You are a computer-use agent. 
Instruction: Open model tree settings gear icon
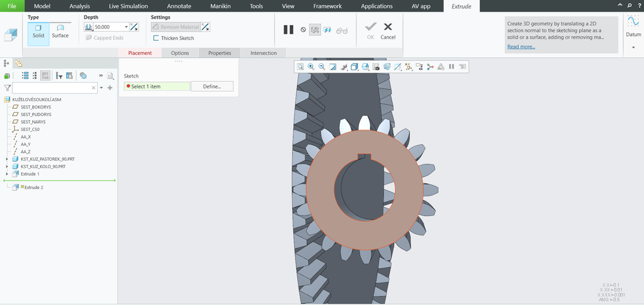point(83,75)
